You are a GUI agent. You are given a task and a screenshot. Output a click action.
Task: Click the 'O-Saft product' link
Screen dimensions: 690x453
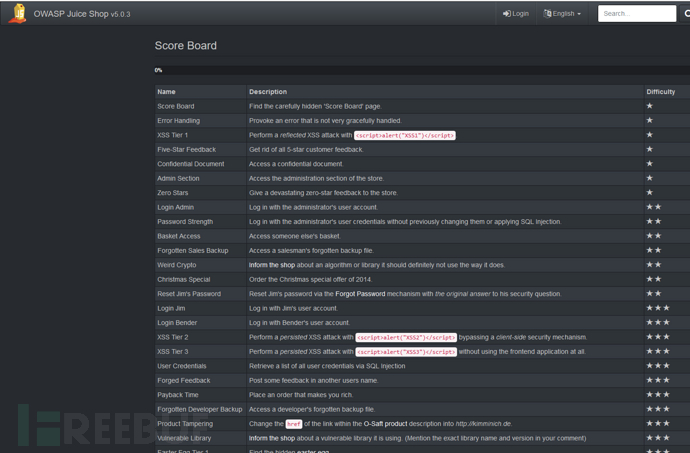385,424
